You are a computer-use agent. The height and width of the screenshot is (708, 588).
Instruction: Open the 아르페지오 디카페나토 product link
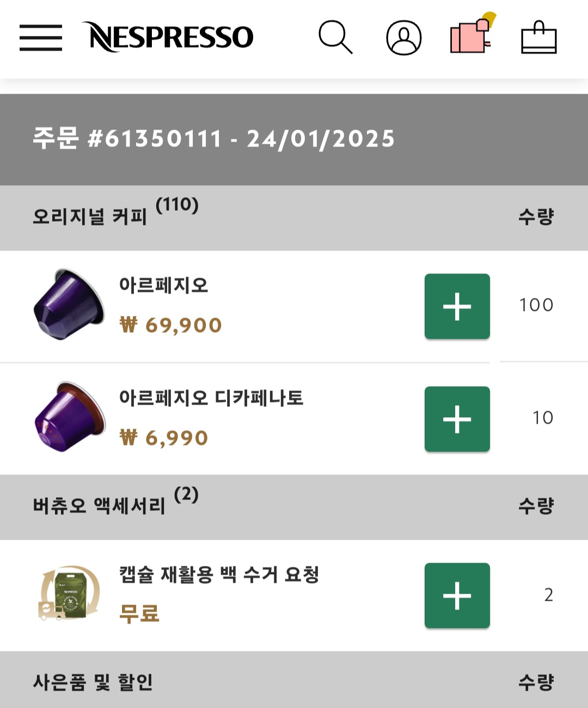pyautogui.click(x=211, y=398)
